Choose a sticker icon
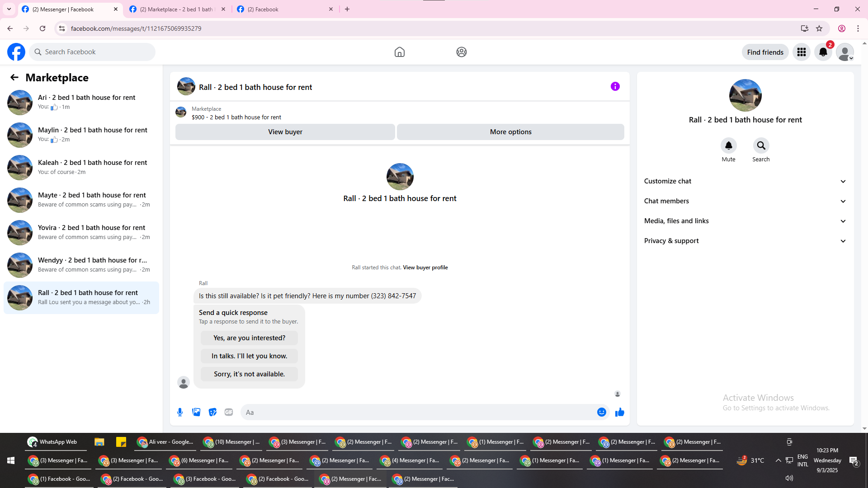The height and width of the screenshot is (488, 868). pyautogui.click(x=212, y=412)
